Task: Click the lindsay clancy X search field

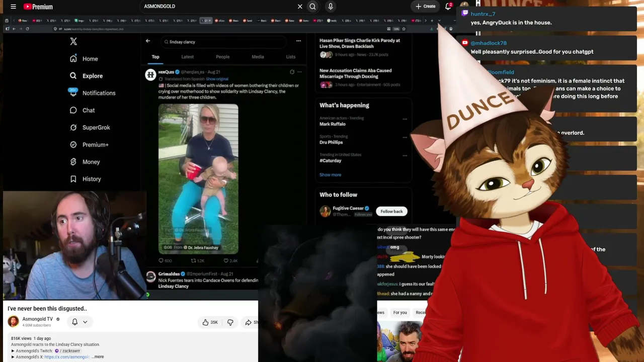Action: click(x=224, y=42)
